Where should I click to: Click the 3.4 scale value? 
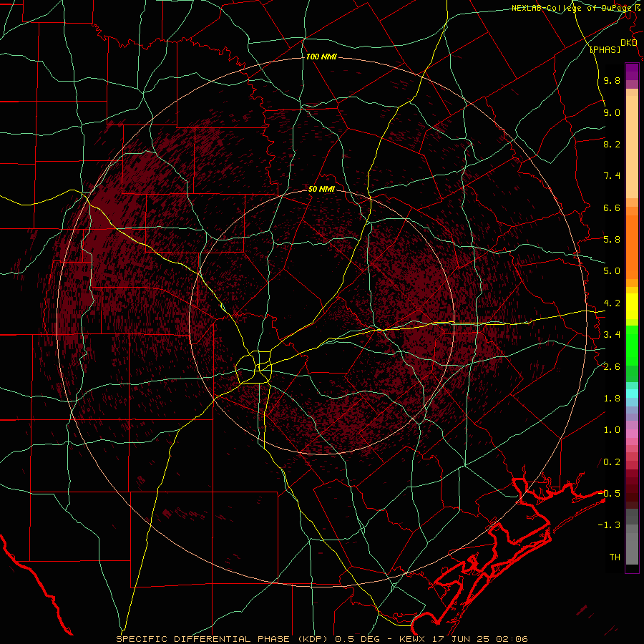tap(612, 335)
